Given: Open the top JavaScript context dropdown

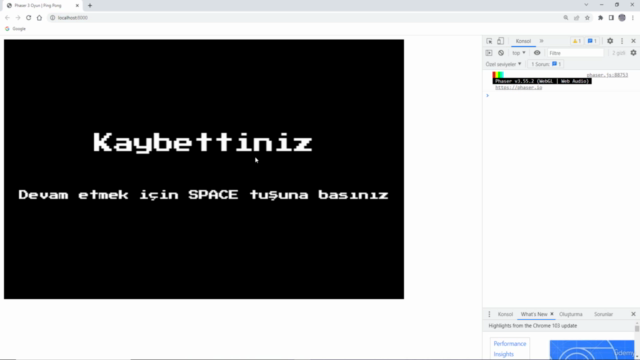Looking at the screenshot, I should click(x=519, y=53).
